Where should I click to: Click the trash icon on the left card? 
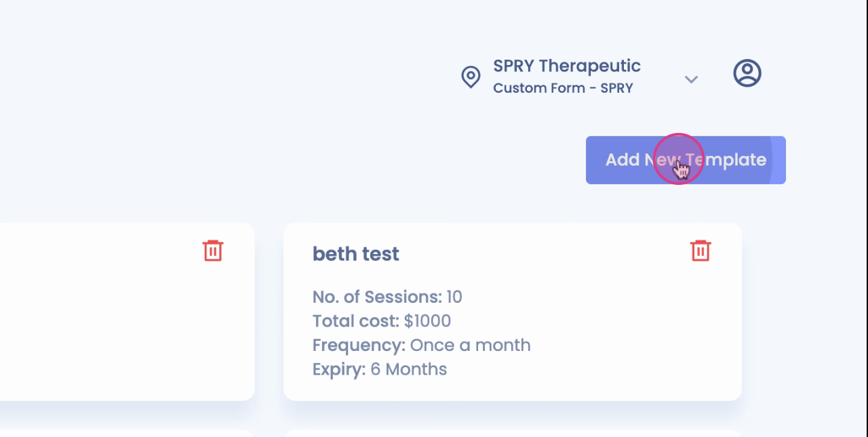tap(213, 251)
